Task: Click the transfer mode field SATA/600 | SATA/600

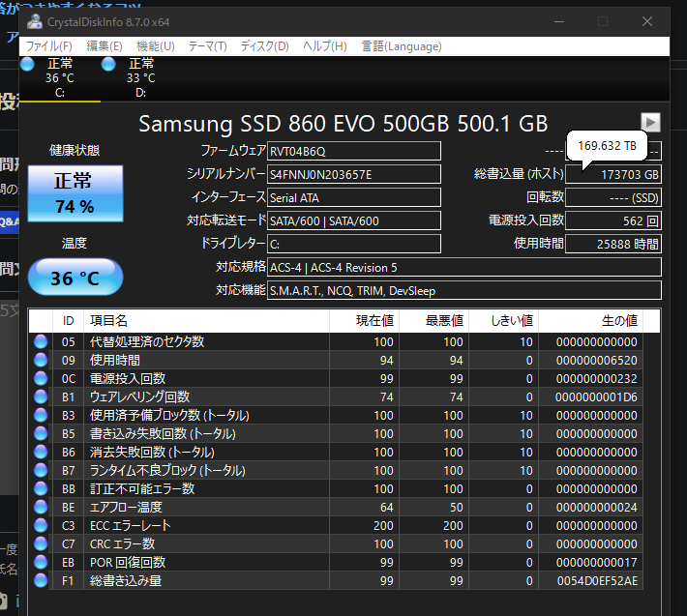Action: [x=354, y=220]
